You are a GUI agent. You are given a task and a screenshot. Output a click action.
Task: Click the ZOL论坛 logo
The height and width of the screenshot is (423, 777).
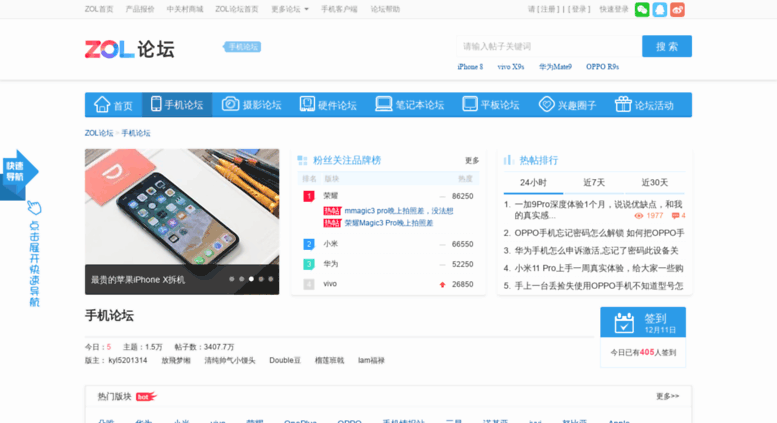[x=129, y=49]
